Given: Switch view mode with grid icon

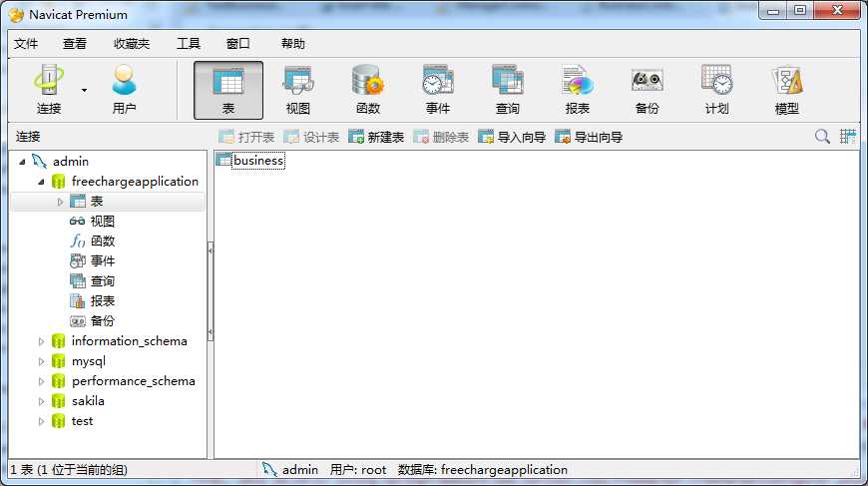Looking at the screenshot, I should [847, 136].
